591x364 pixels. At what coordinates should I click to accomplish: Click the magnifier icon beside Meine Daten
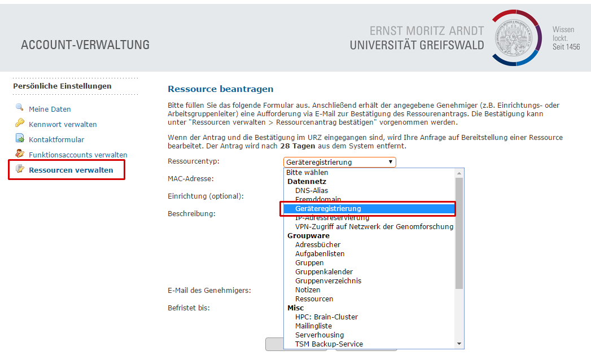point(20,108)
